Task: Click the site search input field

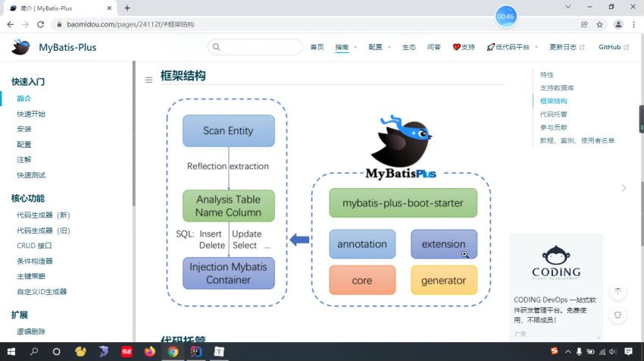Action: pos(255,47)
